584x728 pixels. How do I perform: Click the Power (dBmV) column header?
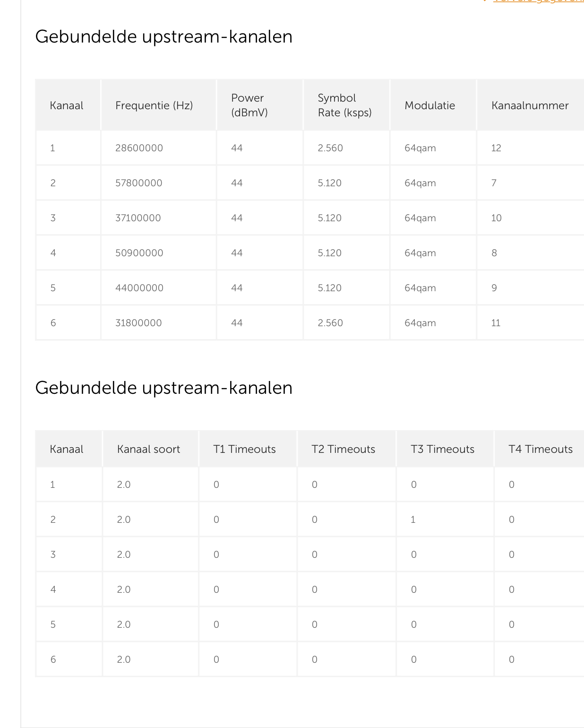249,105
